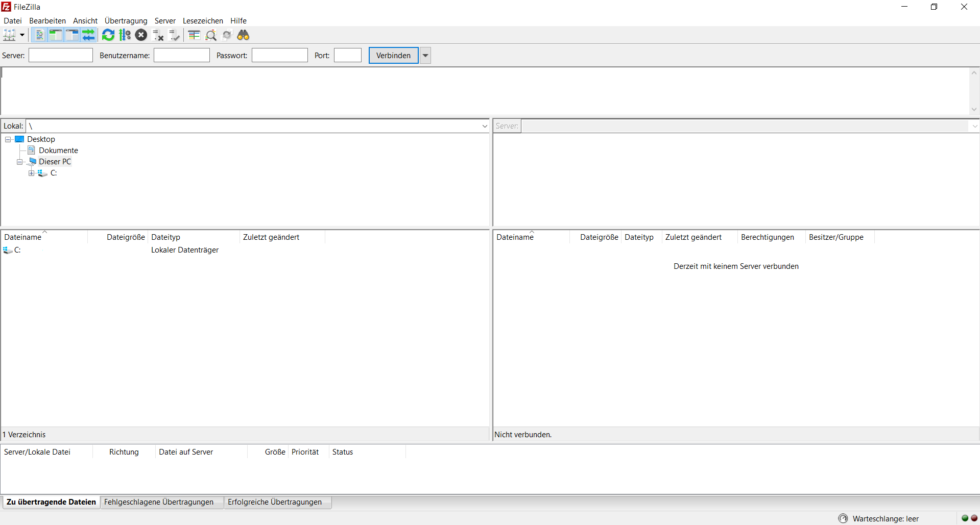Click the queue Server/Lokale Datei column header

(x=47, y=452)
